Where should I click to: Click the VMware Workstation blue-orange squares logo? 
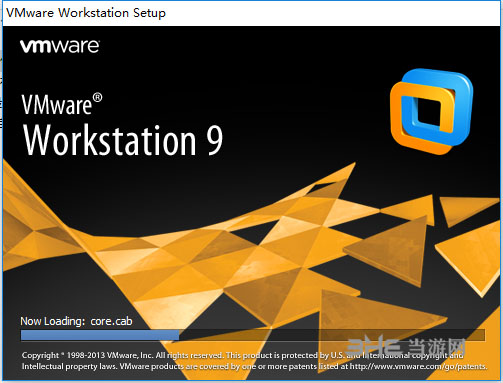coord(431,111)
